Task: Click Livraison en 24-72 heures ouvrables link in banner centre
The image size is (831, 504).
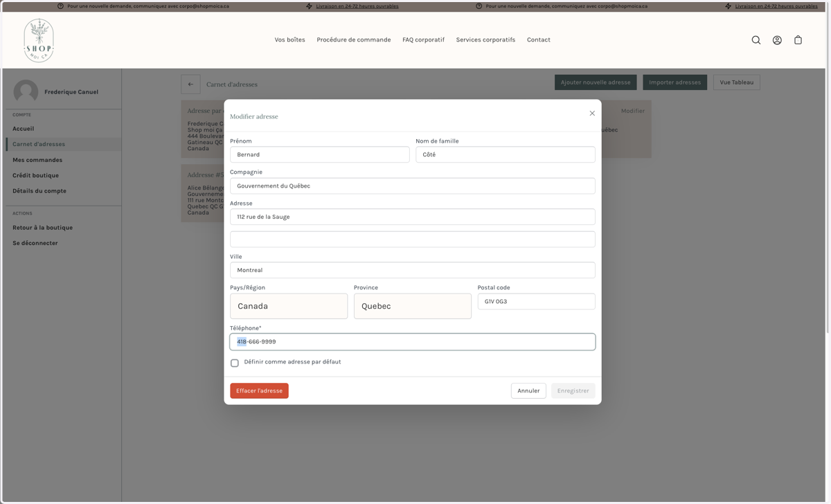Action: pos(357,6)
